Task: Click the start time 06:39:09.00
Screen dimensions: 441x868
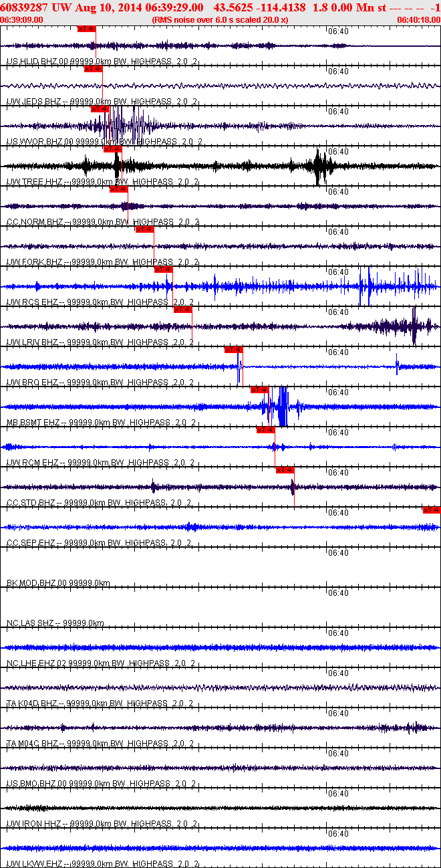Action: pyautogui.click(x=21, y=20)
